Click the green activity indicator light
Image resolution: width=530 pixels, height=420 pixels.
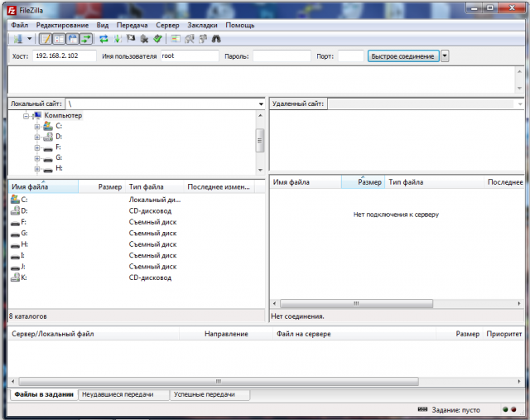tap(506, 409)
